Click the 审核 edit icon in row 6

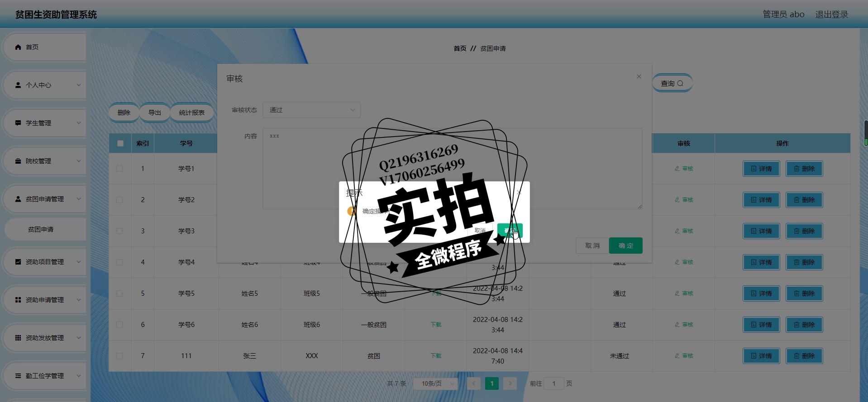coord(684,325)
